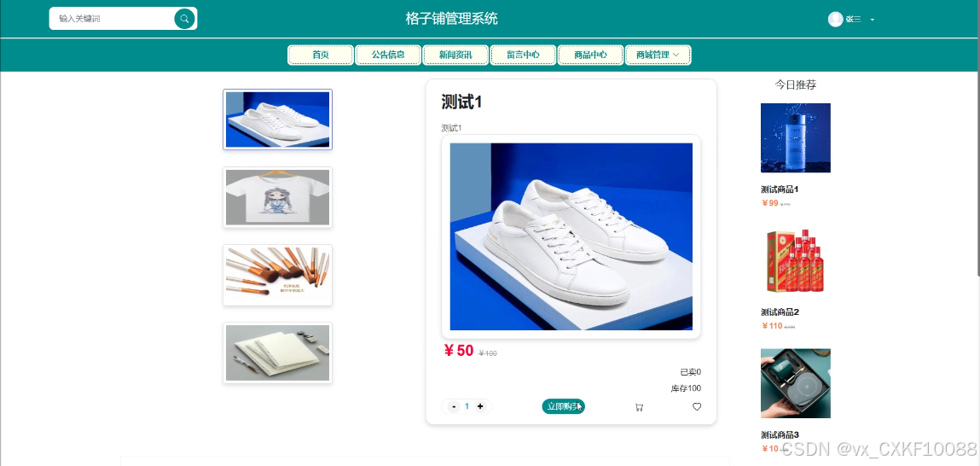This screenshot has width=980, height=466.
Task: Click the search magnifier icon
Action: tap(184, 19)
